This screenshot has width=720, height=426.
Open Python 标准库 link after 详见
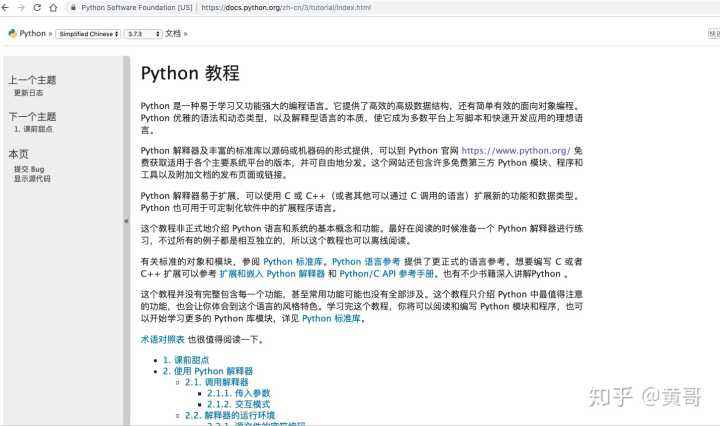point(331,318)
